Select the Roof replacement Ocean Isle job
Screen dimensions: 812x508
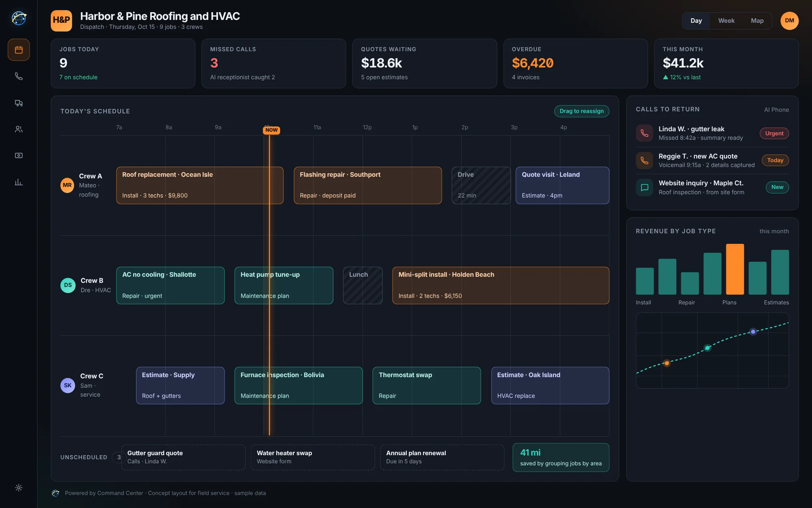200,185
